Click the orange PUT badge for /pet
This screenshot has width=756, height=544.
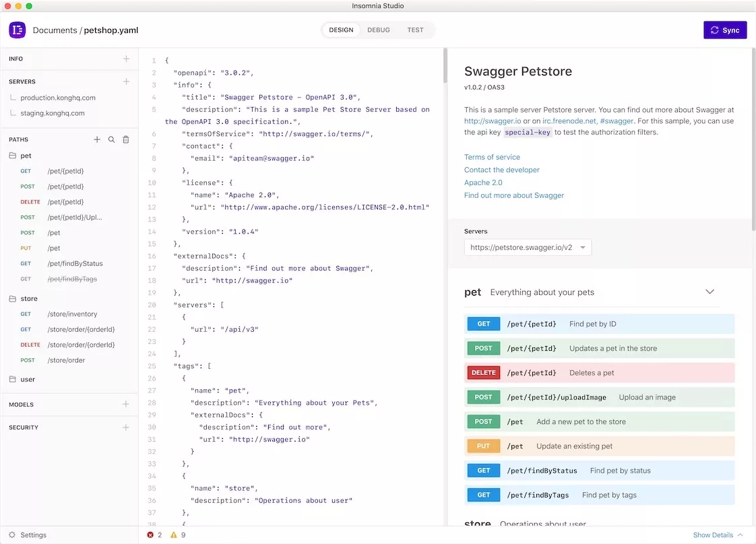click(484, 446)
